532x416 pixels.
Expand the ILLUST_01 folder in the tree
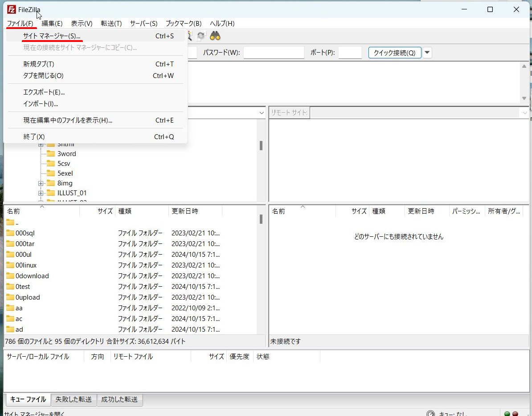[x=41, y=193]
